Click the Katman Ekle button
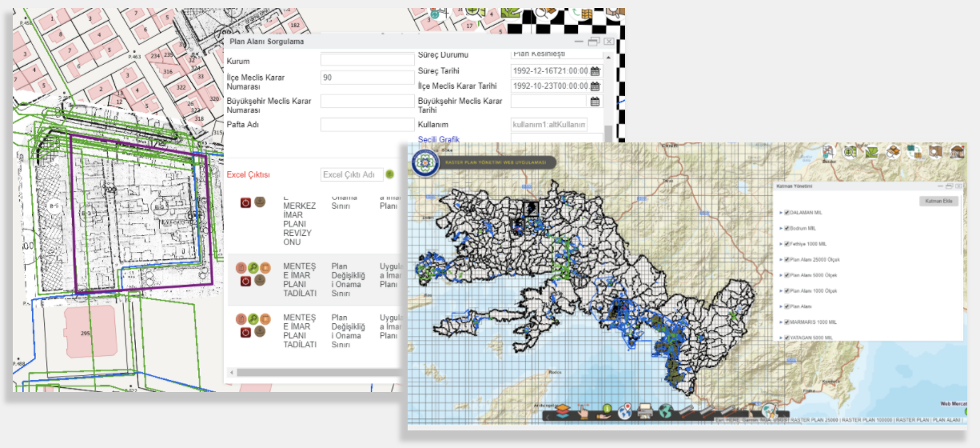The width and height of the screenshot is (980, 448). coord(938,201)
